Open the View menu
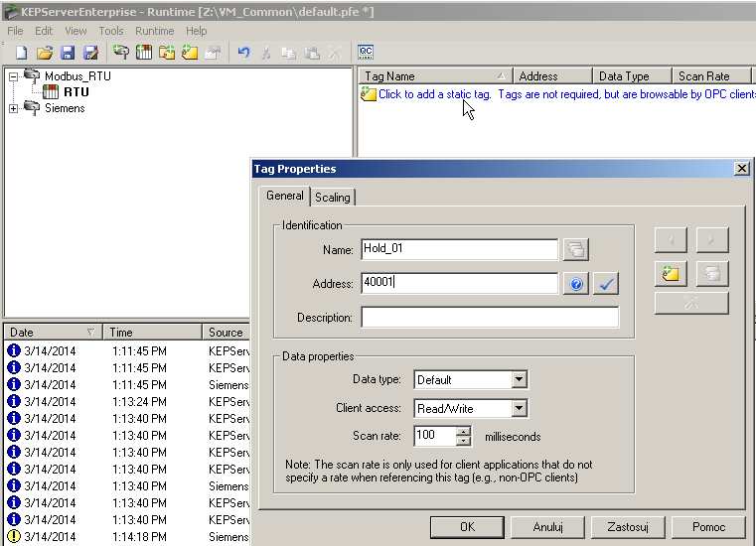 coord(76,31)
